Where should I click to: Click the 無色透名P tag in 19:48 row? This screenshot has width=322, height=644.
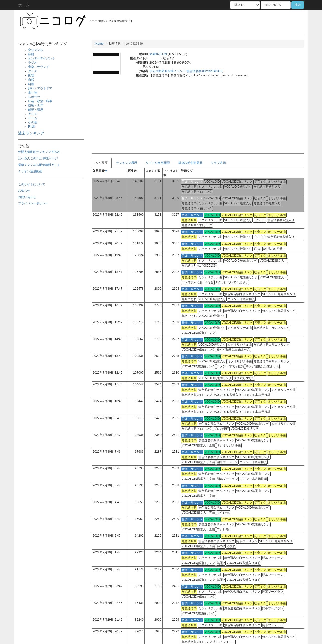point(189,266)
